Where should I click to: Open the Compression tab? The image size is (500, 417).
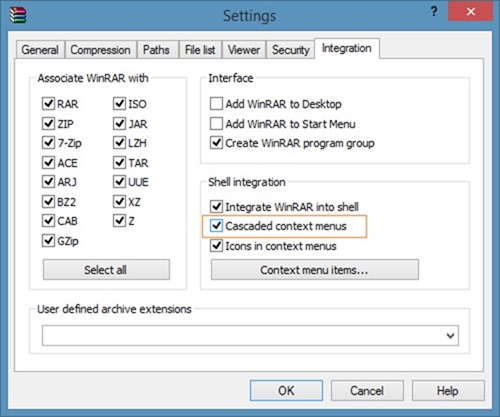pyautogui.click(x=100, y=50)
